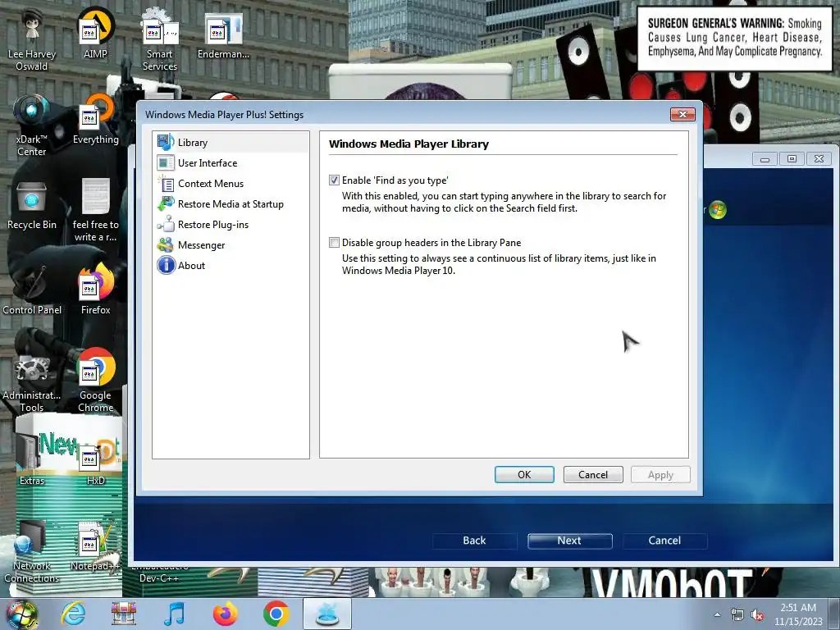Open the Context Menus settings page
This screenshot has height=630, width=840.
(x=231, y=184)
